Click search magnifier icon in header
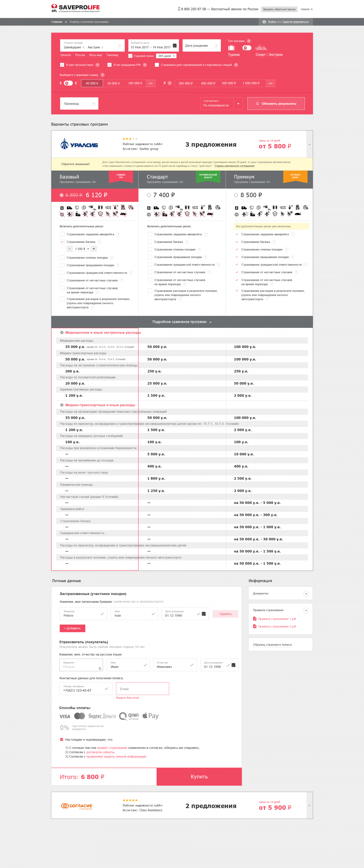 (312, 9)
